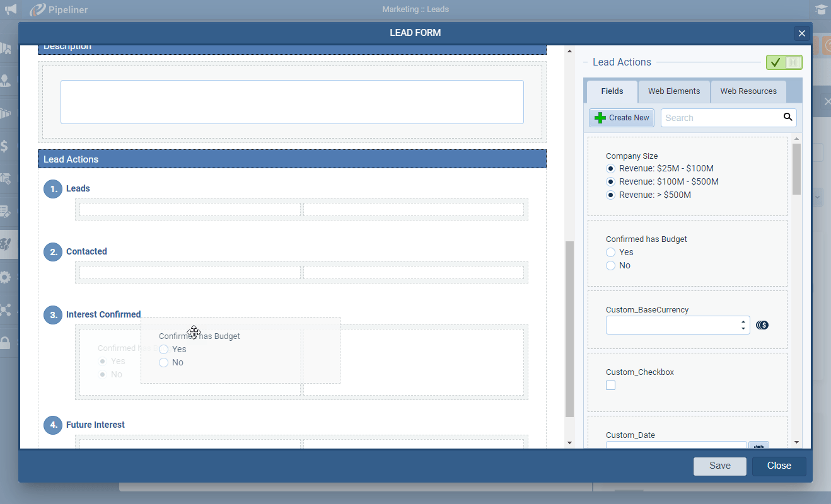The width and height of the screenshot is (831, 504).
Task: Click the megaphone icon in top-left corner
Action: pos(11,9)
